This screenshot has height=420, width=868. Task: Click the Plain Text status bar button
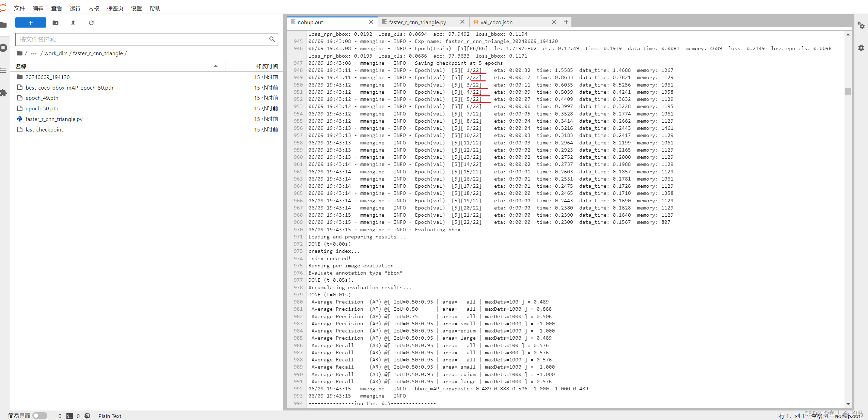tap(110, 416)
